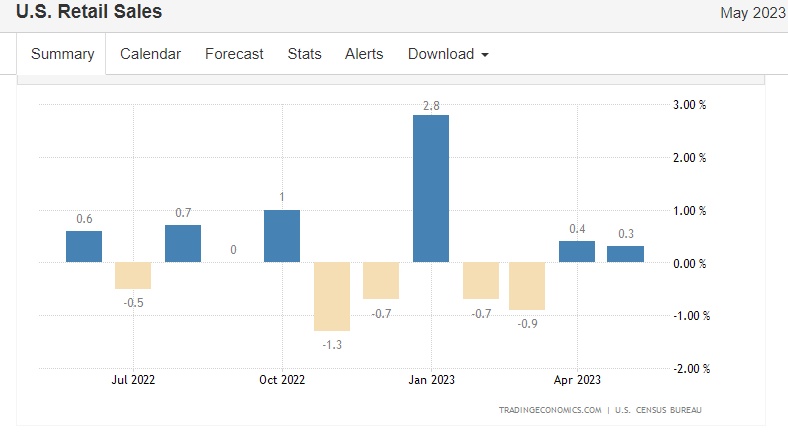The width and height of the screenshot is (788, 444).
Task: Select the -1.3 negative bar
Action: 332,296
